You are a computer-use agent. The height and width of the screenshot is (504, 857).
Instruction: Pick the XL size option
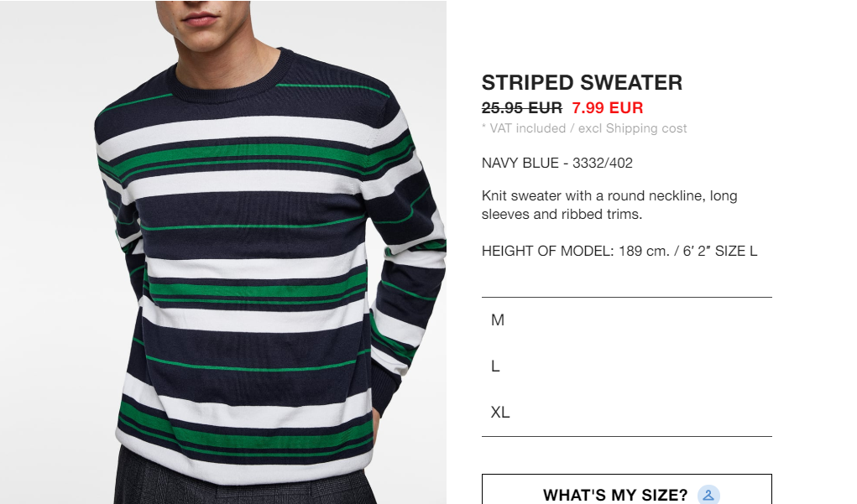pos(626,412)
